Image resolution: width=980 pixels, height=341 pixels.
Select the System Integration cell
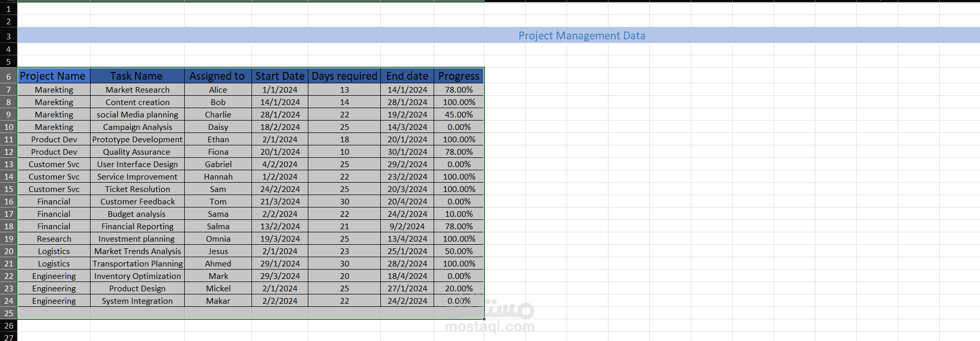coord(137,301)
